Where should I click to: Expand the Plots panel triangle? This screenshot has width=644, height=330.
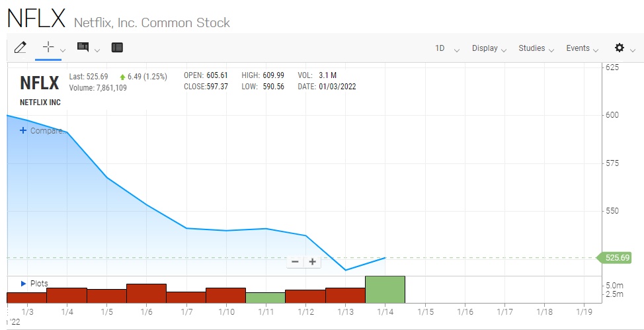[24, 283]
